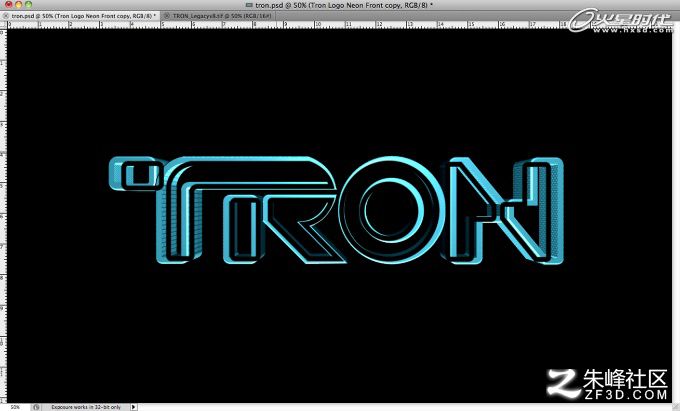Click the 50% zoom level field
Viewport: 680px width, 411px height.
tap(16, 407)
